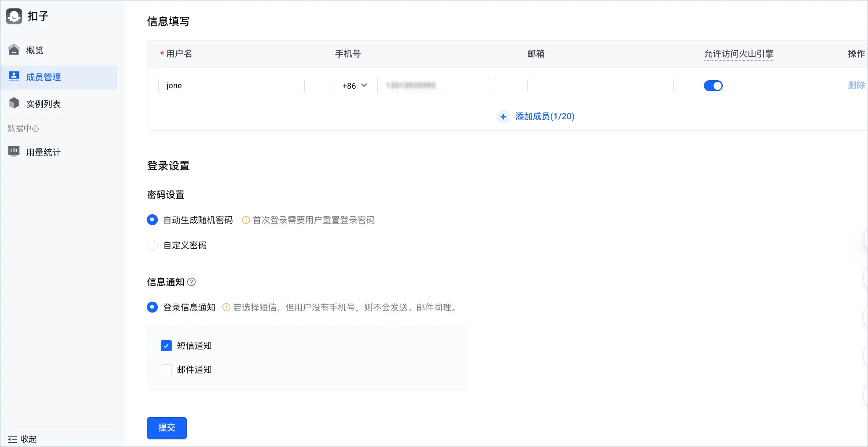Viewport: 868px width, 447px height.
Task: Select the 自定义密码 radio option
Action: 152,245
